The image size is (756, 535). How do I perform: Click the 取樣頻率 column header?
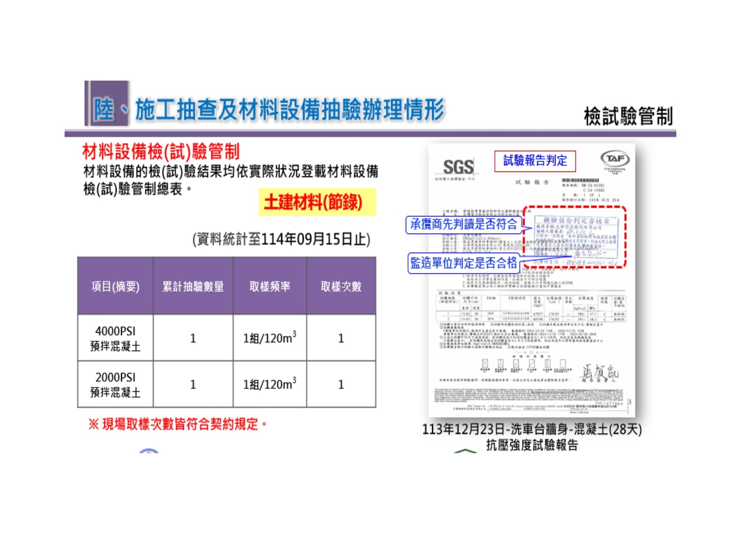270,286
